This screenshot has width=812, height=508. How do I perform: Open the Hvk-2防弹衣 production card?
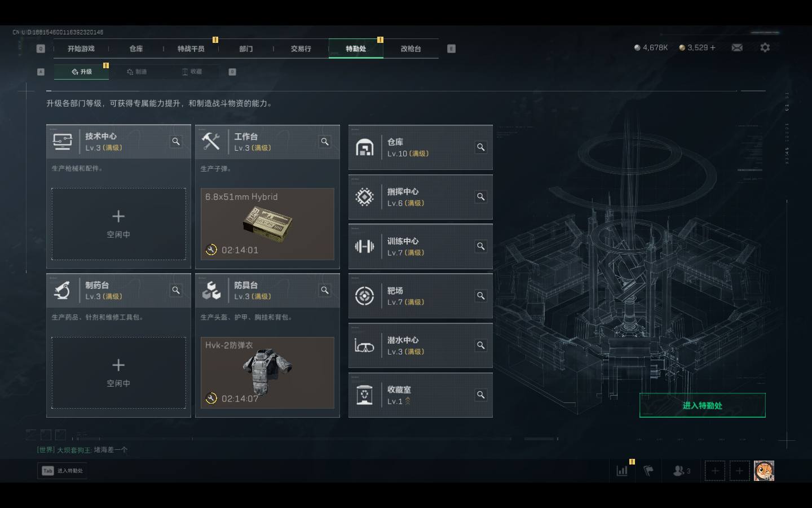pyautogui.click(x=267, y=373)
